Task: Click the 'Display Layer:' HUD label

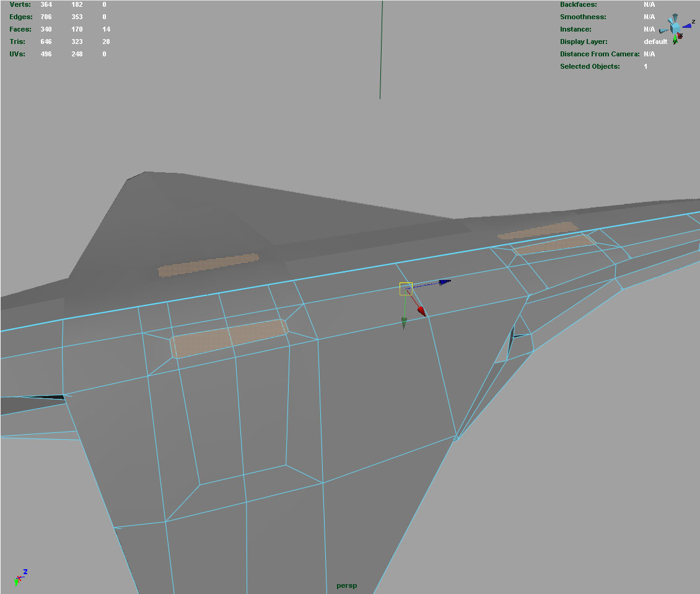Action: tap(584, 42)
